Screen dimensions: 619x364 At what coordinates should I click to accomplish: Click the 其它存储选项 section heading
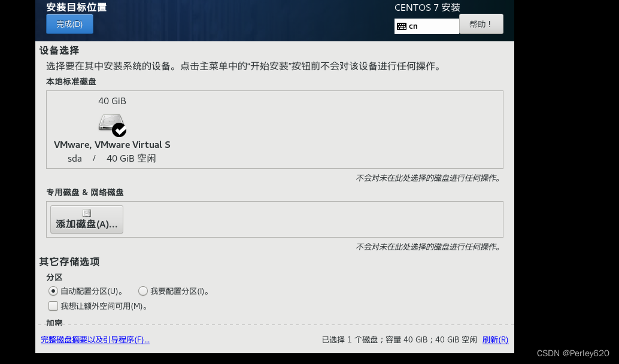click(69, 262)
